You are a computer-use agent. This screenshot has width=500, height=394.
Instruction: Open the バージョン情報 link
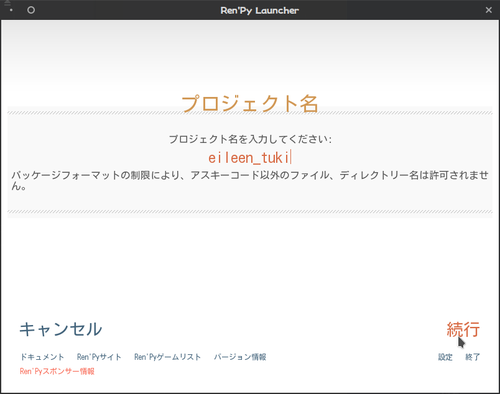pyautogui.click(x=240, y=357)
